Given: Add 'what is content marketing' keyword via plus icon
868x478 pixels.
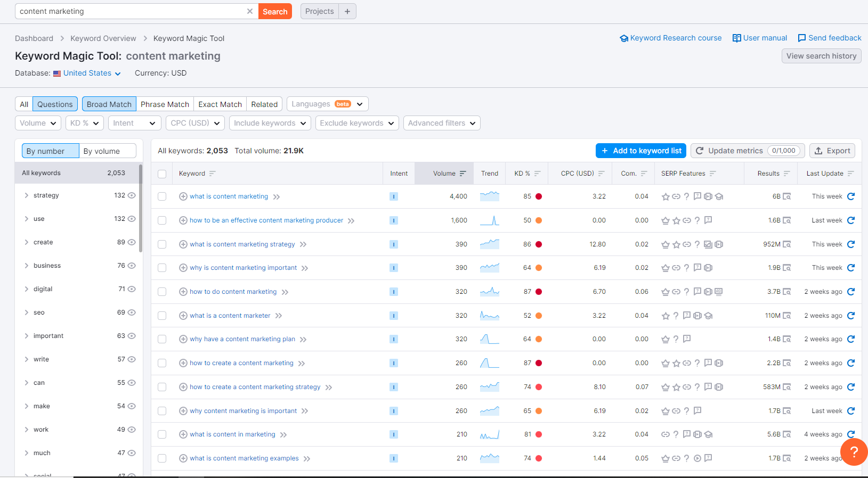Looking at the screenshot, I should [183, 196].
